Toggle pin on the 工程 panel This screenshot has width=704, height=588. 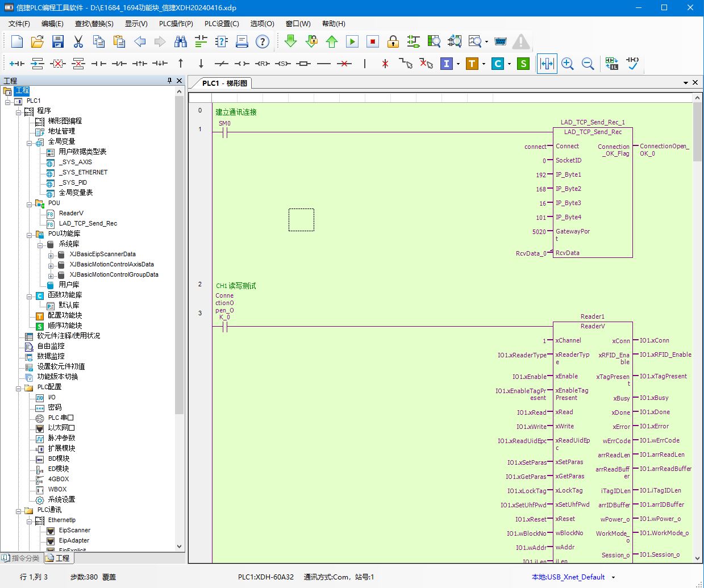169,81
